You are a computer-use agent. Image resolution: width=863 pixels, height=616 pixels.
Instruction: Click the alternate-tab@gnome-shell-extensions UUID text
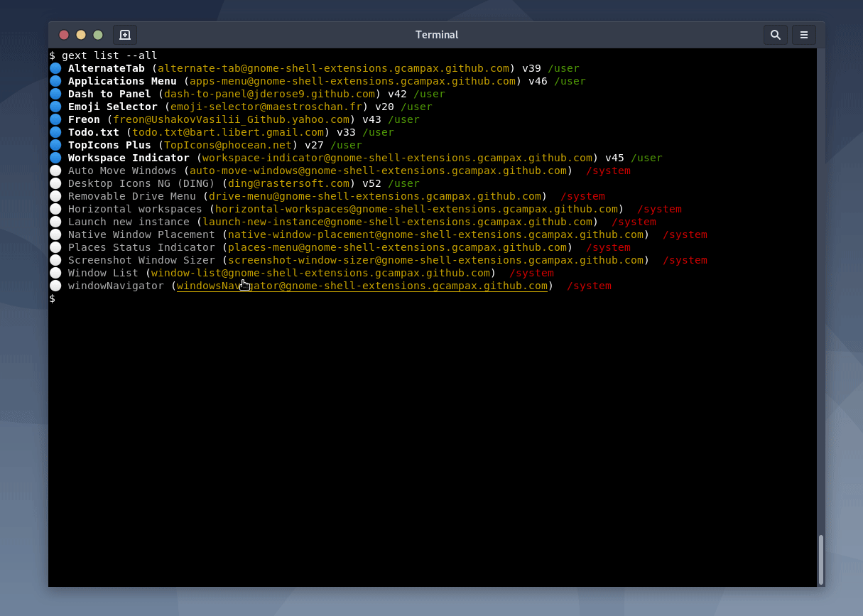coord(334,68)
